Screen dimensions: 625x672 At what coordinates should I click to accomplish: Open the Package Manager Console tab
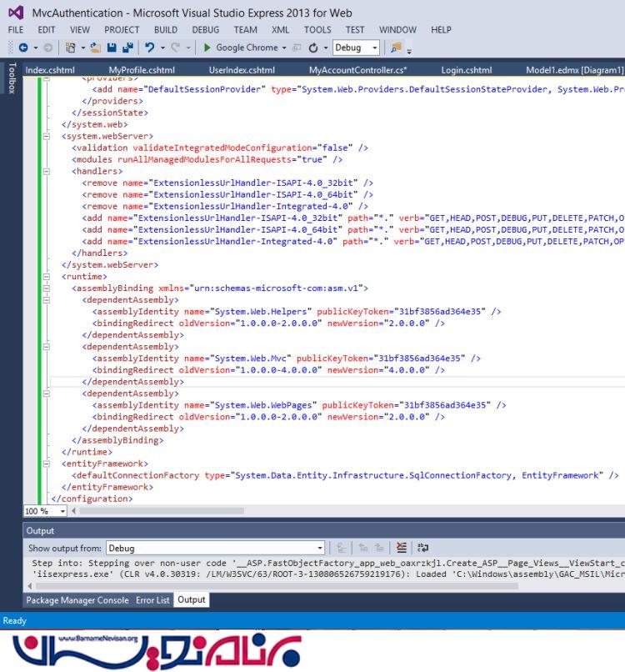77,599
